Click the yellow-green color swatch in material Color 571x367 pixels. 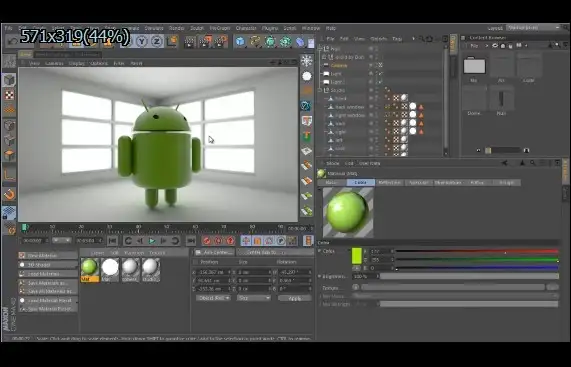[357, 256]
